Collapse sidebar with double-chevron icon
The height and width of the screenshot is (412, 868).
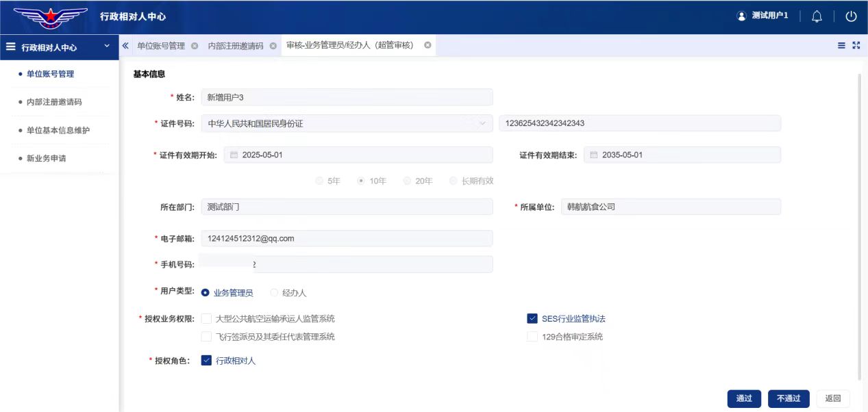pyautogui.click(x=125, y=45)
